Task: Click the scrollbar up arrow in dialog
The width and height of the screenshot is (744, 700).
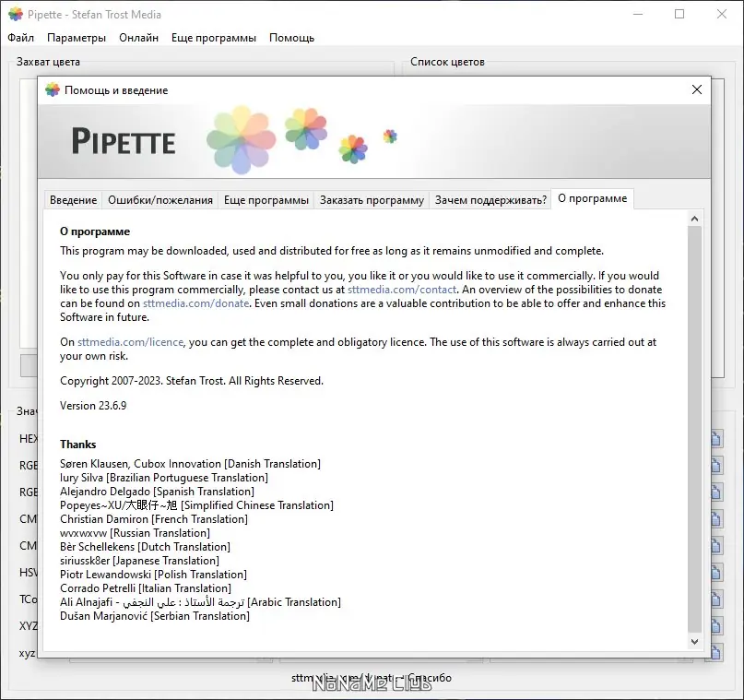Action: (x=694, y=219)
